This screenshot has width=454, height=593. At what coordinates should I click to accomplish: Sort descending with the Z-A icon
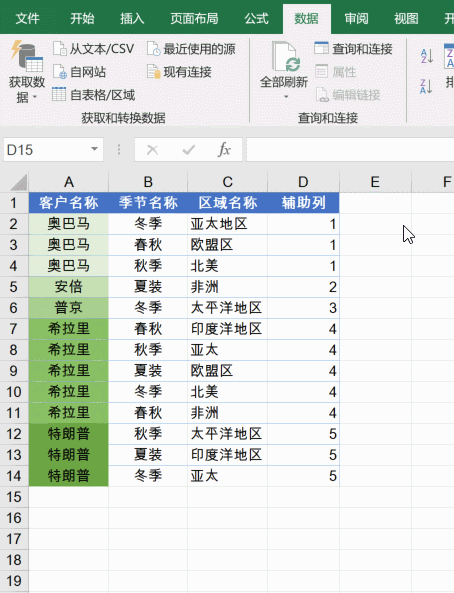tap(426, 86)
